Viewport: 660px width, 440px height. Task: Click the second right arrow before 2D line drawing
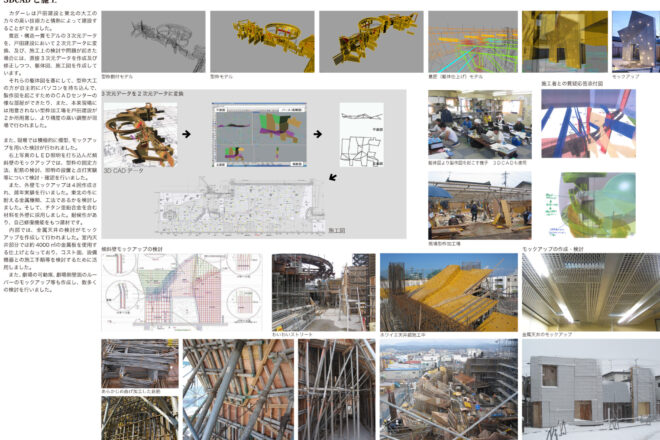(x=317, y=133)
